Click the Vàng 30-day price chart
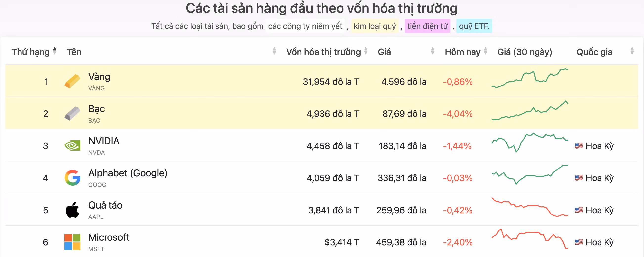The height and width of the screenshot is (257, 644). [x=530, y=79]
